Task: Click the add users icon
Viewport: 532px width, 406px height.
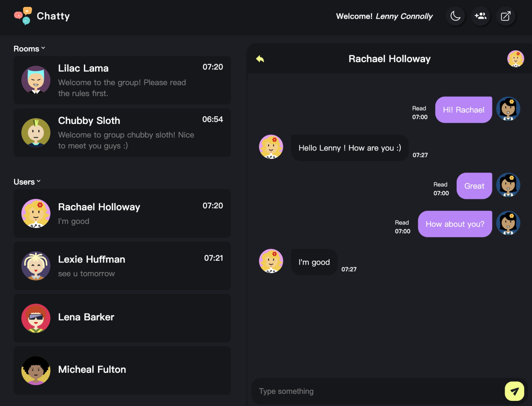Action: (x=480, y=16)
